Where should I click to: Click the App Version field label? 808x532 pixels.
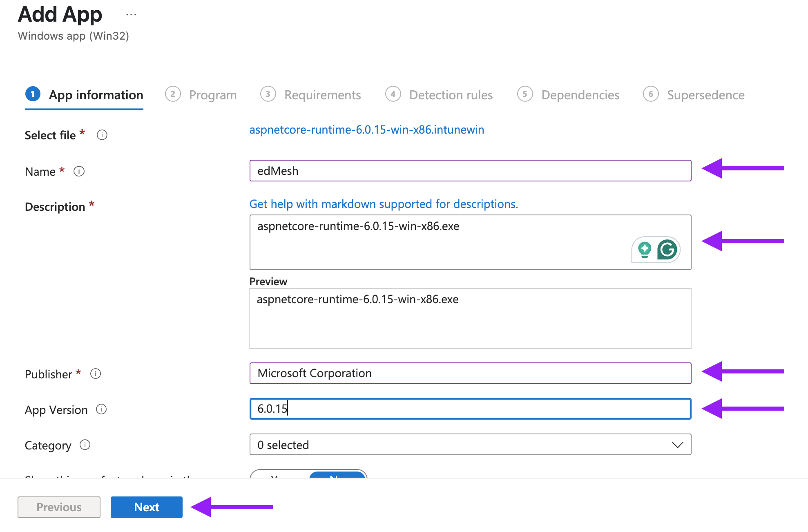56,410
